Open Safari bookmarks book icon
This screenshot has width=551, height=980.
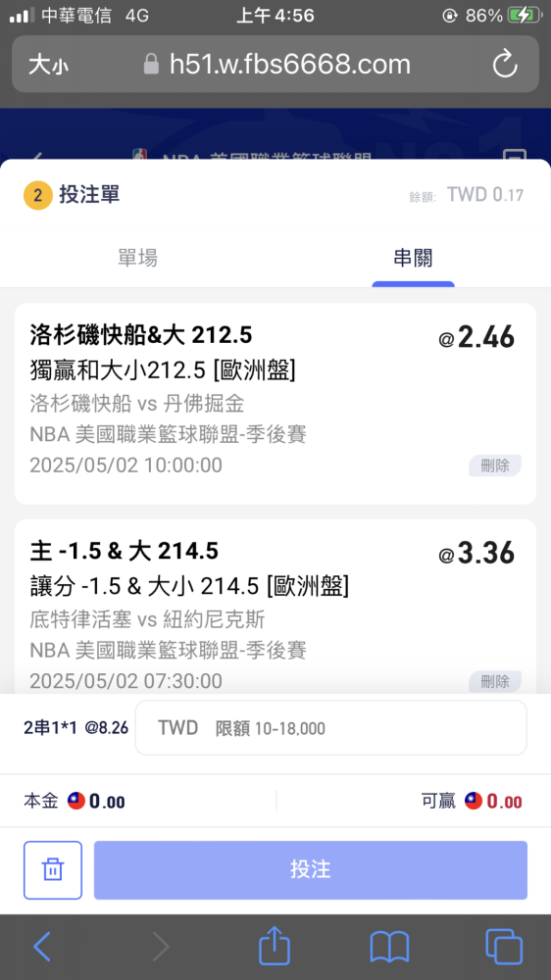(x=389, y=947)
